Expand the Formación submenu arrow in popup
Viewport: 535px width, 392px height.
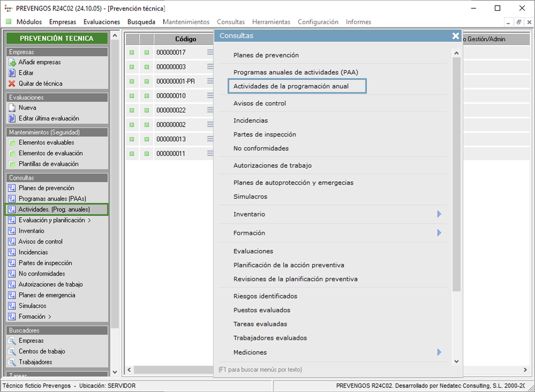coord(439,233)
